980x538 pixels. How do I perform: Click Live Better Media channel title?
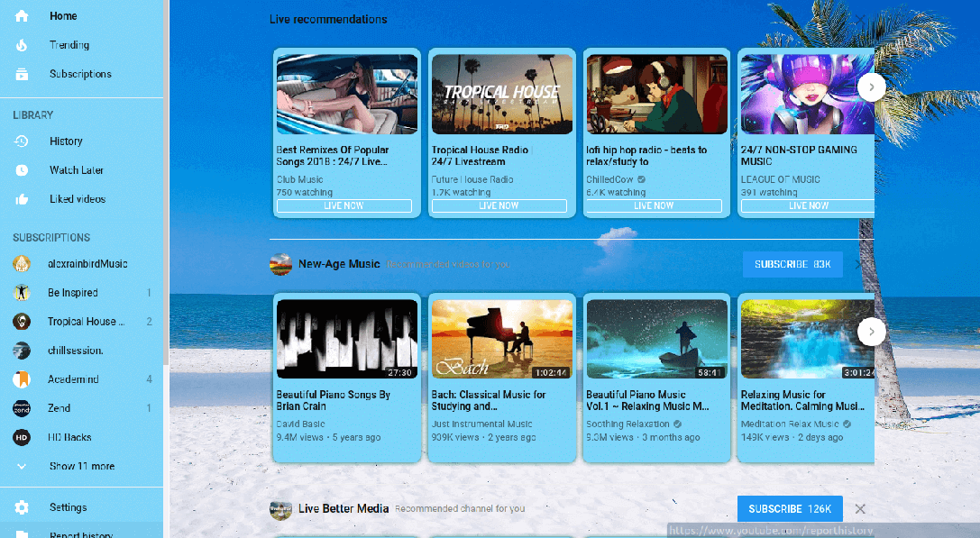coord(343,508)
